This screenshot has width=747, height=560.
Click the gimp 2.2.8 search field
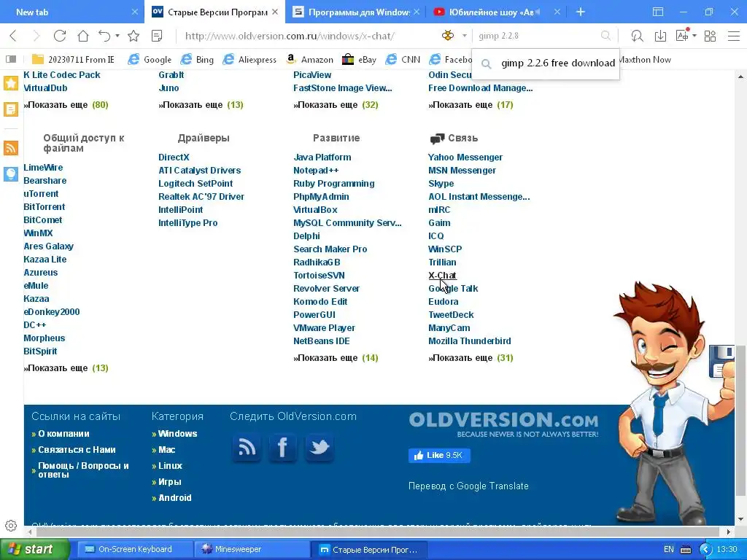[536, 36]
